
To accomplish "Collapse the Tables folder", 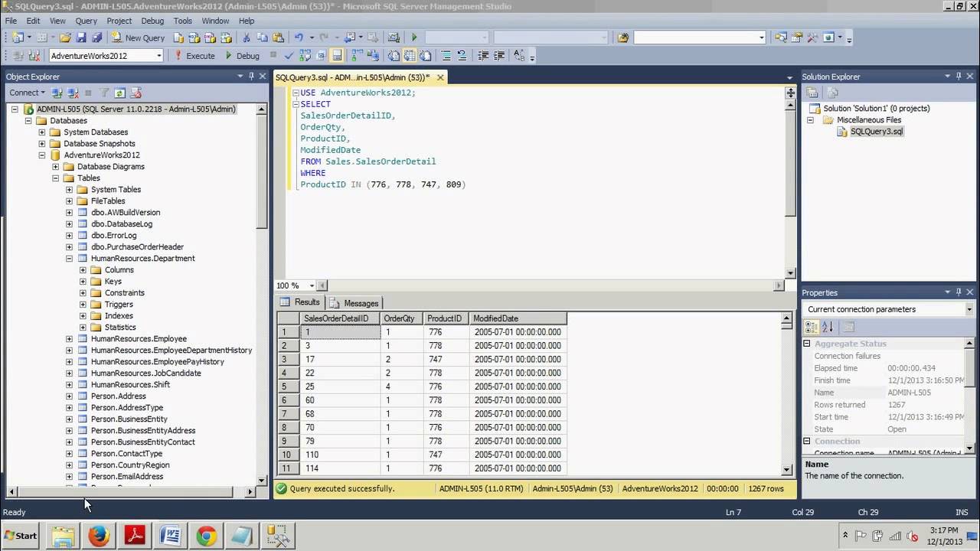I will pyautogui.click(x=56, y=178).
